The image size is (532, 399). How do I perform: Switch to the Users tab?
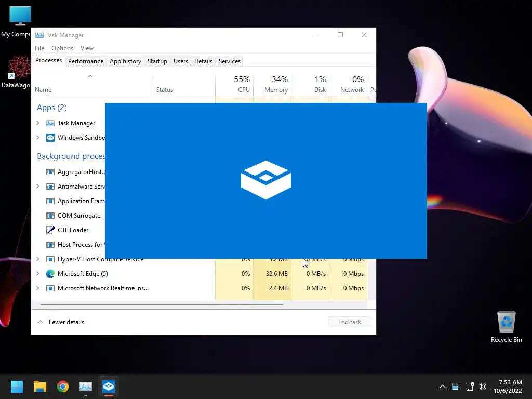tap(180, 61)
